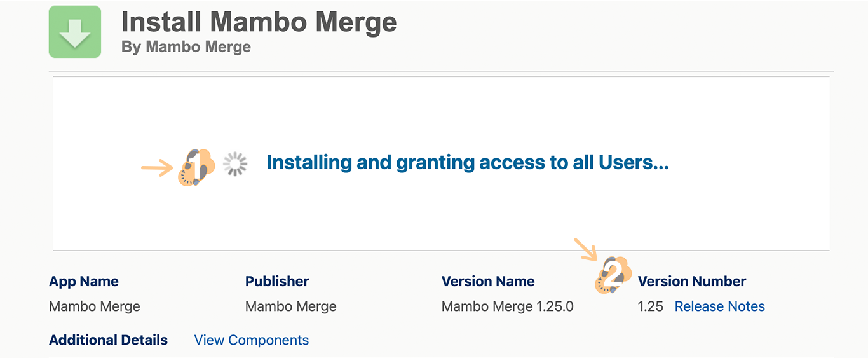Image resolution: width=868 pixels, height=358 pixels.
Task: Click the Additional Details label
Action: [x=109, y=340]
